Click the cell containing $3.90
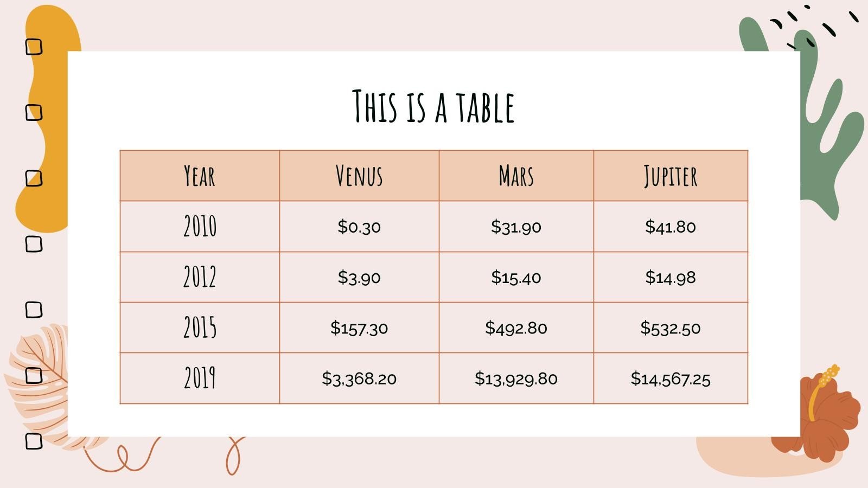This screenshot has height=488, width=868. pos(359,278)
